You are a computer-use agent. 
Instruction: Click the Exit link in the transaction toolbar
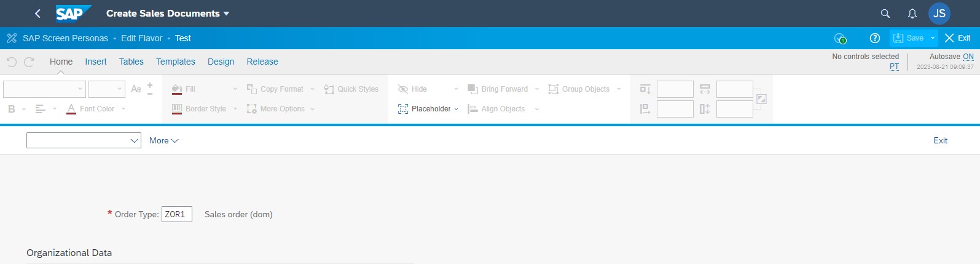coord(940,140)
